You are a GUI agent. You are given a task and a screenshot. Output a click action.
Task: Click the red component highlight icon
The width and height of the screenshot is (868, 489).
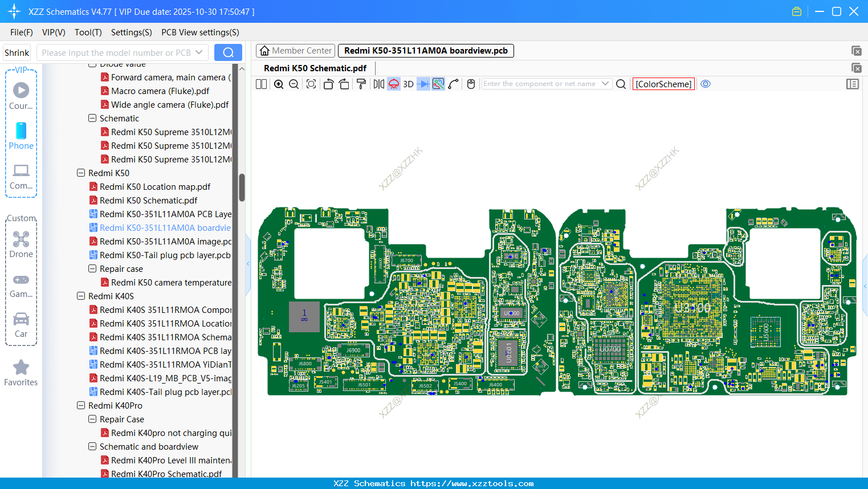[x=394, y=84]
